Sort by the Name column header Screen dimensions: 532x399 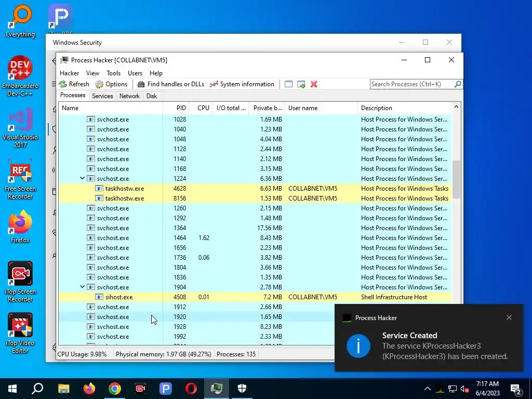click(x=111, y=108)
